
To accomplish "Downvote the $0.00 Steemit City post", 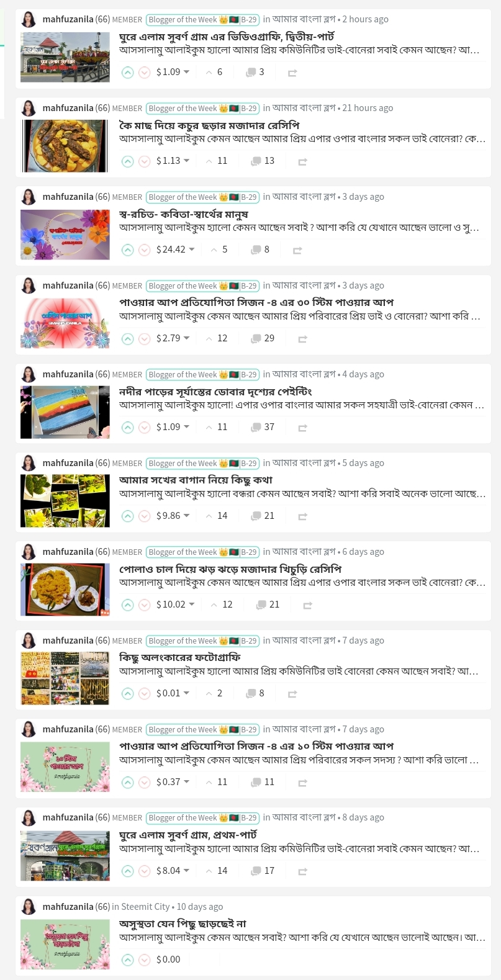I will pos(144,960).
